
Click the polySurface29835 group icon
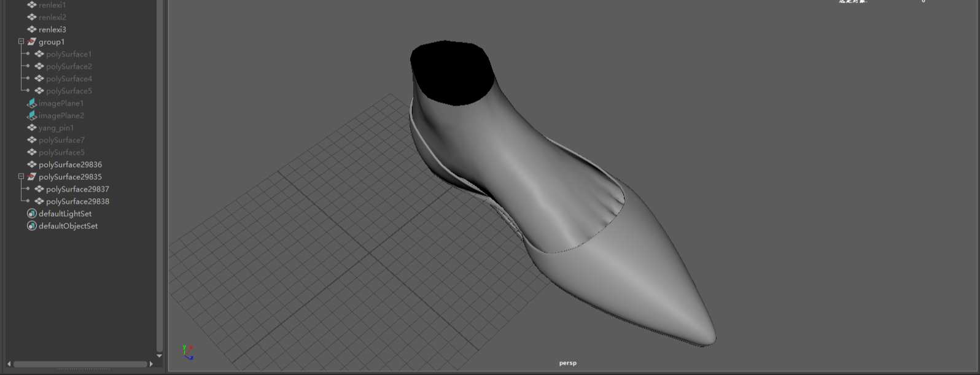click(32, 177)
